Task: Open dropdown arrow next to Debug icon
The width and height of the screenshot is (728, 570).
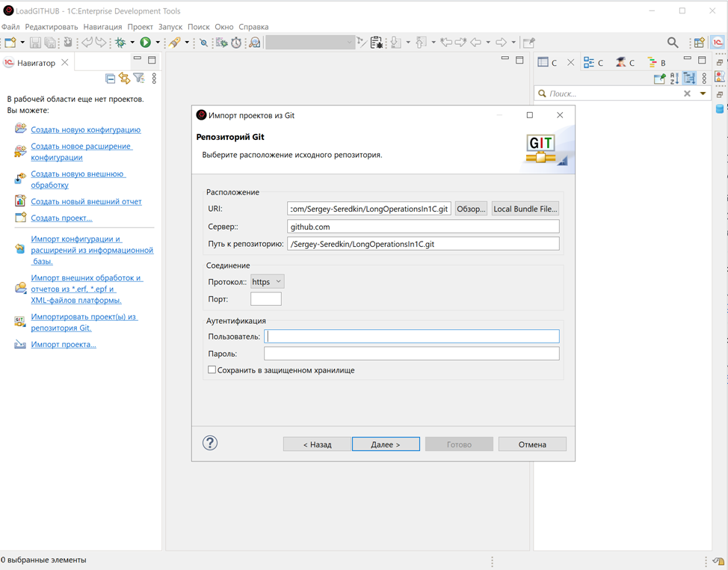Action: (132, 43)
